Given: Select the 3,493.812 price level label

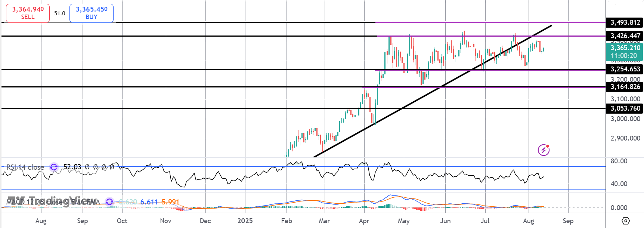Looking at the screenshot, I should (625, 22).
